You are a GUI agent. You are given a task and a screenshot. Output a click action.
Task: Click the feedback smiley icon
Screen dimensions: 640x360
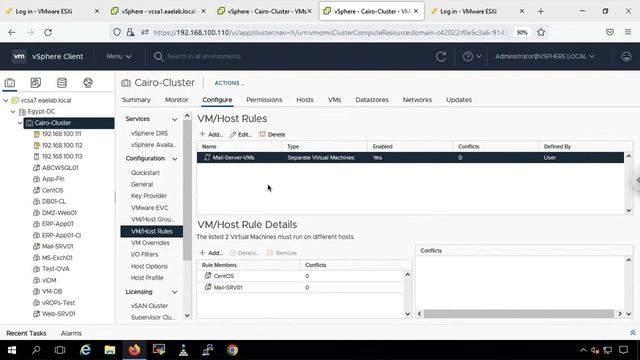click(x=626, y=56)
